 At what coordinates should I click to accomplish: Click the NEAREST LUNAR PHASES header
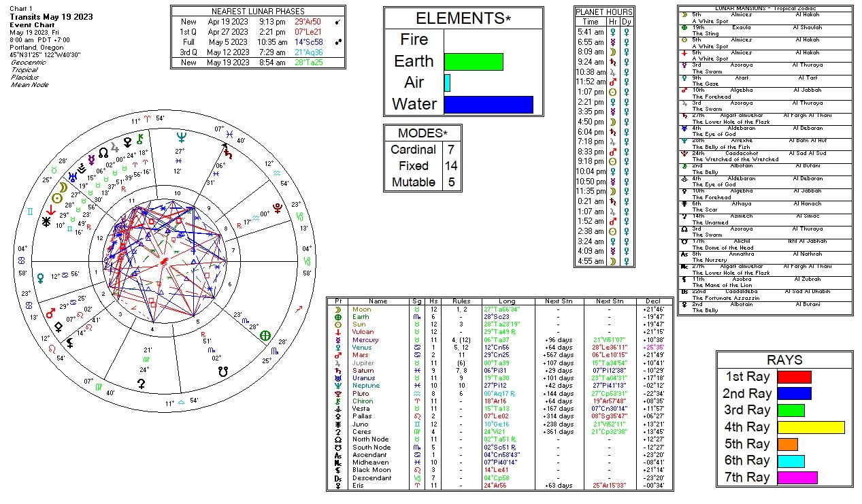[x=259, y=12]
